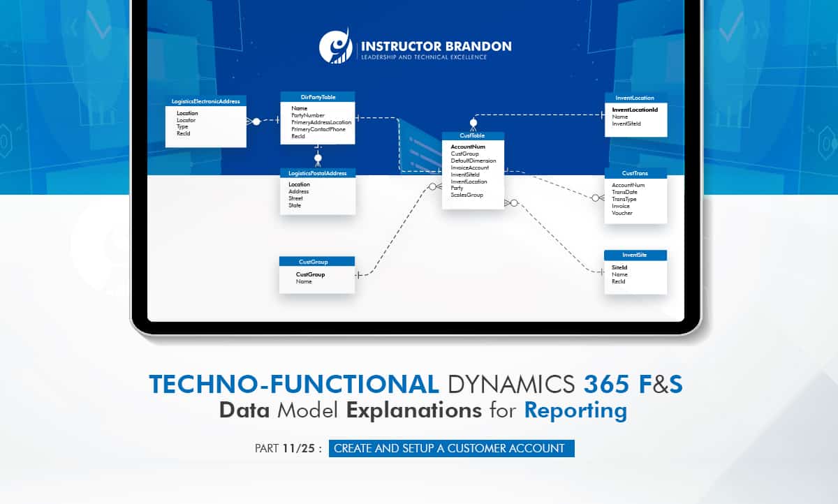The image size is (838, 504).
Task: Toggle the InventSite entity highlight
Action: click(635, 272)
